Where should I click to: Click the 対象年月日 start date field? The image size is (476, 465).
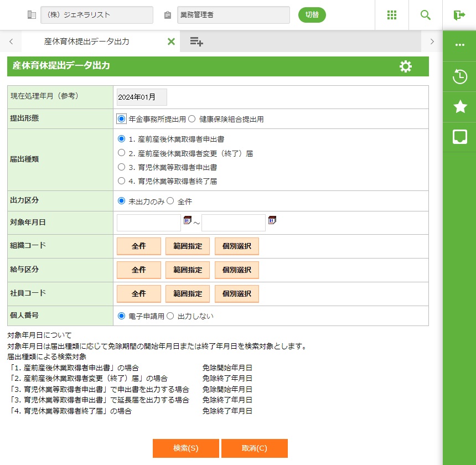[149, 223]
